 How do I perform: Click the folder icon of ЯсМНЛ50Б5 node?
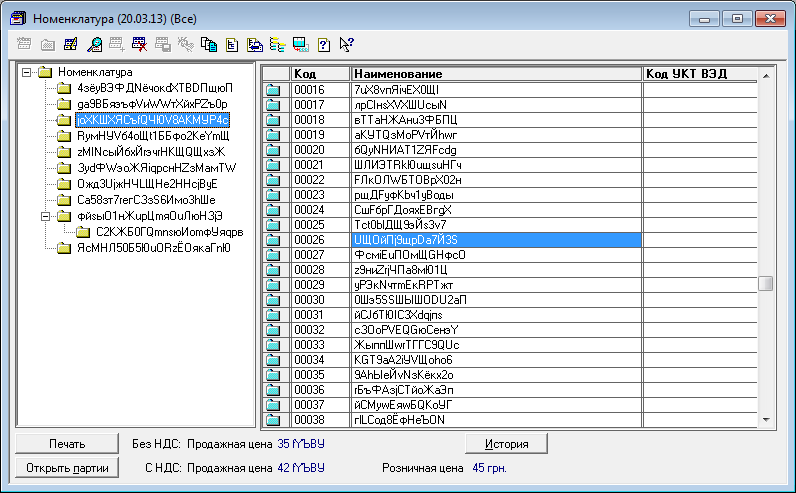click(x=64, y=248)
